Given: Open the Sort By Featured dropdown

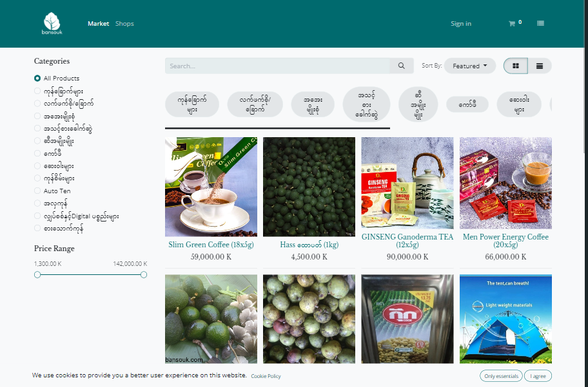Looking at the screenshot, I should pos(470,66).
